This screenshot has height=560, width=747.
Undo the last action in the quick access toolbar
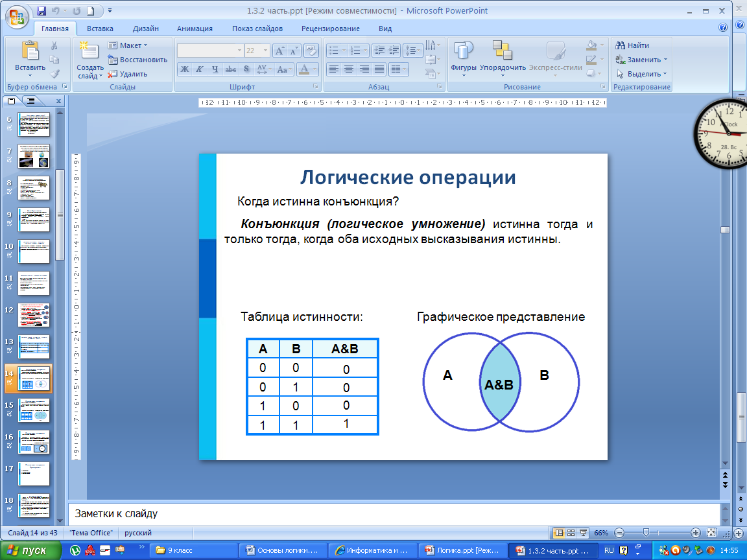(x=55, y=10)
